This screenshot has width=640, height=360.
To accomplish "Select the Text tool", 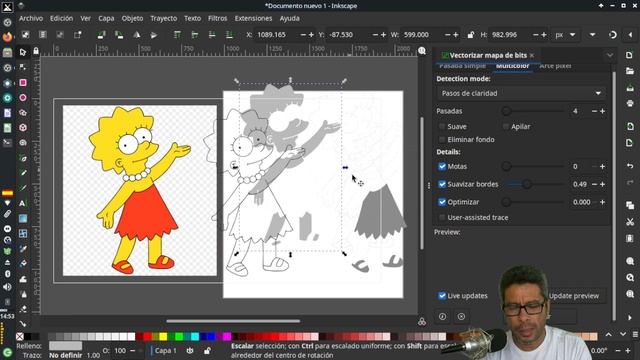I will click(x=23, y=203).
